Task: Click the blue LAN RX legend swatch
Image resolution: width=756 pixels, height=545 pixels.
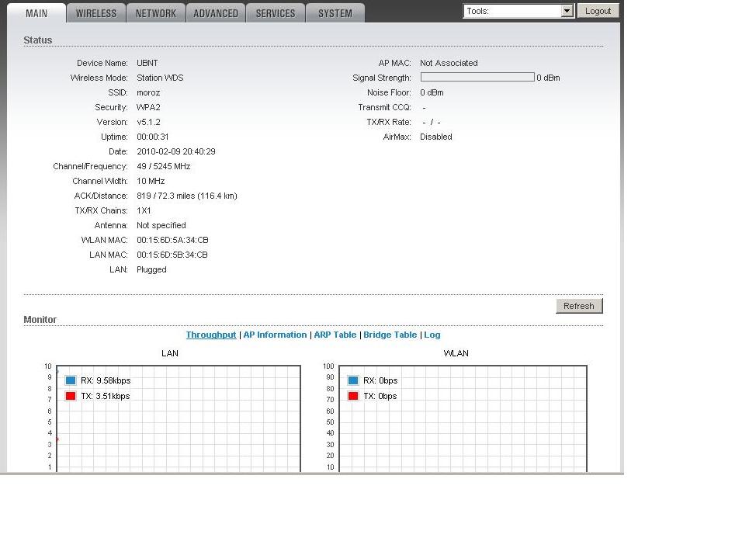Action: point(71,380)
